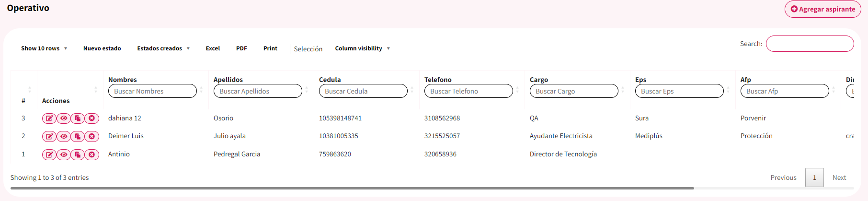Delete the Antinio row entry

pos(91,154)
